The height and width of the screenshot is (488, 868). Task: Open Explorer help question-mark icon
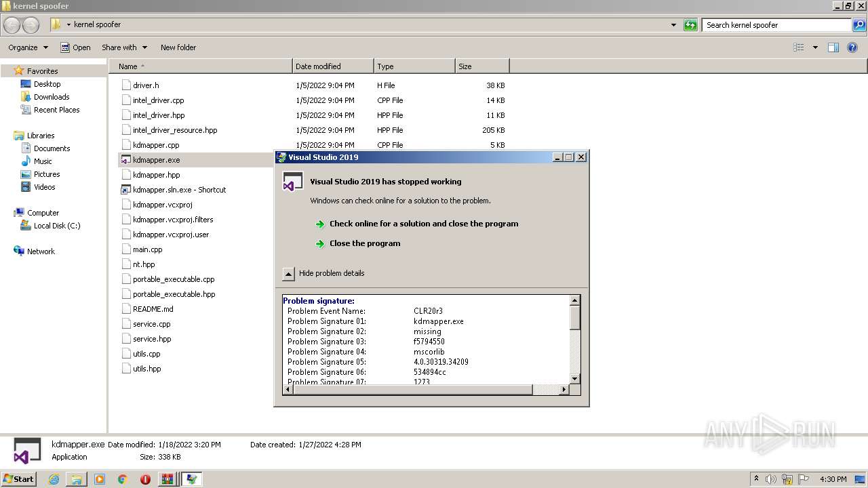pyautogui.click(x=853, y=47)
